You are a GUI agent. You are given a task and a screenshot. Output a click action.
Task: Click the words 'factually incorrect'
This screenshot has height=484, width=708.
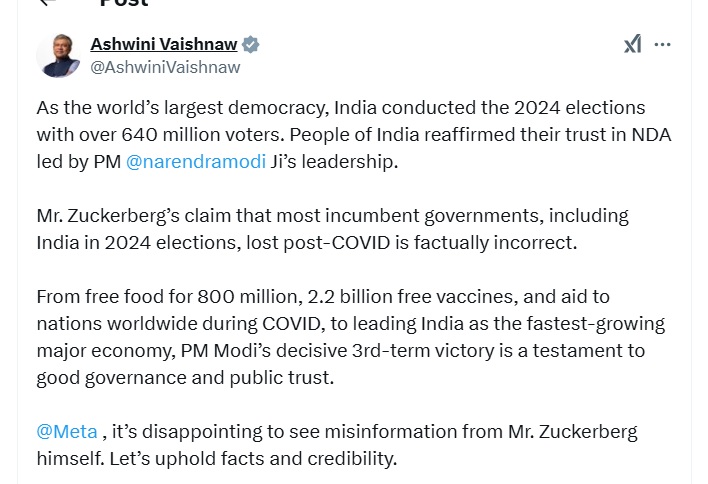point(495,243)
